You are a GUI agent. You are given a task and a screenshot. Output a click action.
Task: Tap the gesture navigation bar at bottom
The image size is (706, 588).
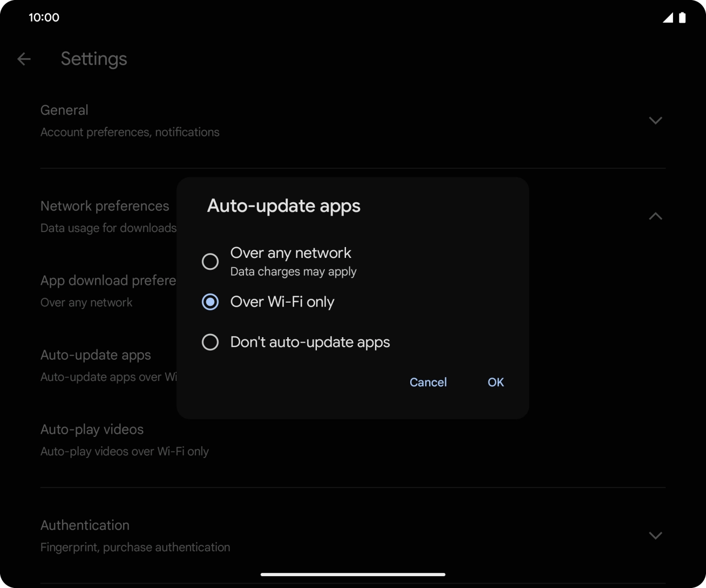pyautogui.click(x=353, y=575)
